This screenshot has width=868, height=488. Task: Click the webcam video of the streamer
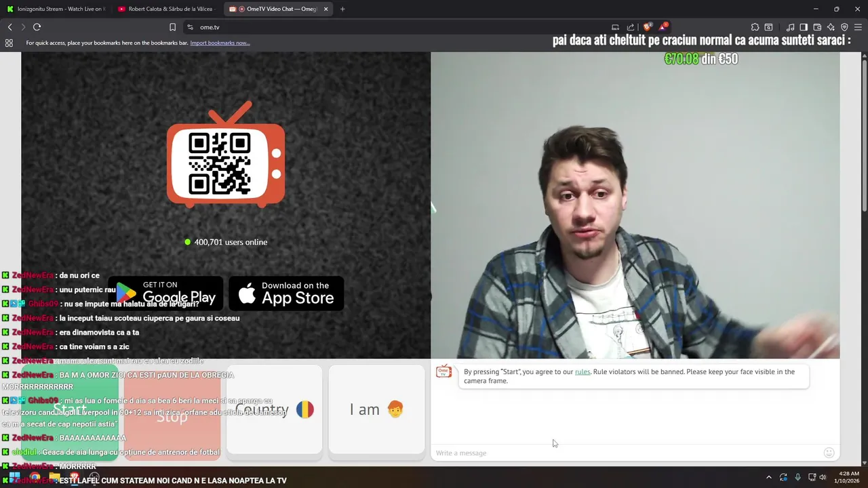click(x=635, y=205)
